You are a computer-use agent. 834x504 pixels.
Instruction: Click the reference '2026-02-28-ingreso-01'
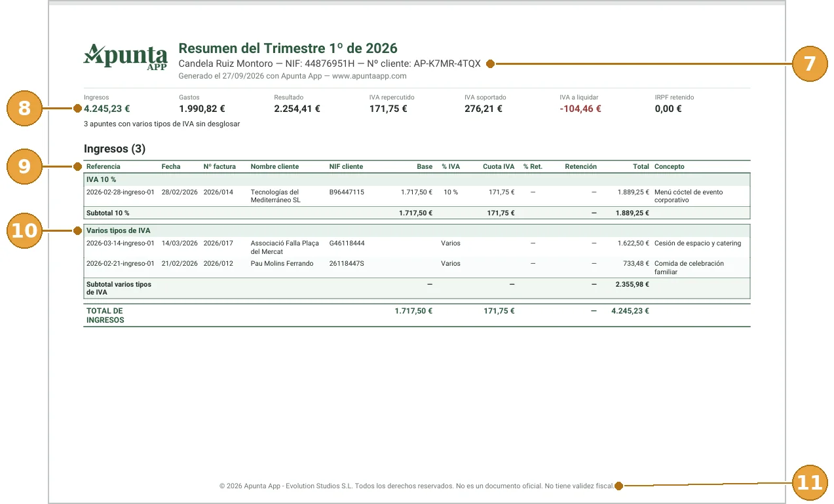tap(121, 192)
